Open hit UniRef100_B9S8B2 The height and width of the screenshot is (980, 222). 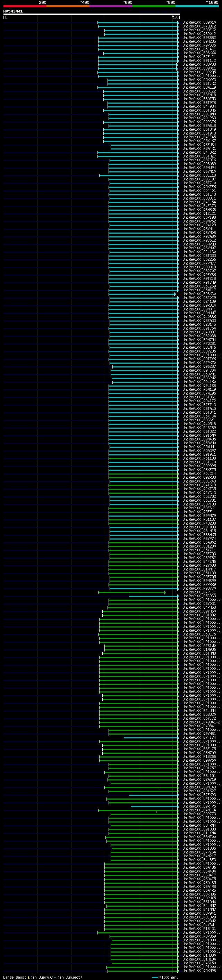pos(199,38)
